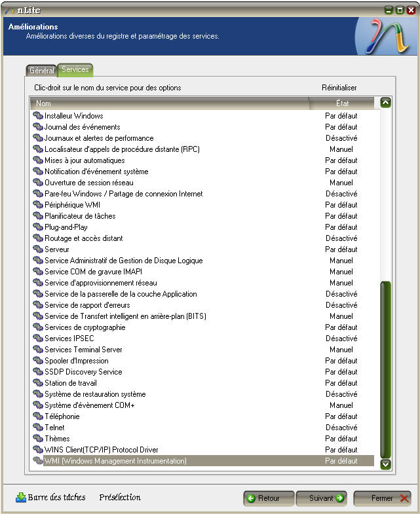Image resolution: width=420 pixels, height=514 pixels.
Task: Click the green scrollbar thumb
Action: click(385, 370)
